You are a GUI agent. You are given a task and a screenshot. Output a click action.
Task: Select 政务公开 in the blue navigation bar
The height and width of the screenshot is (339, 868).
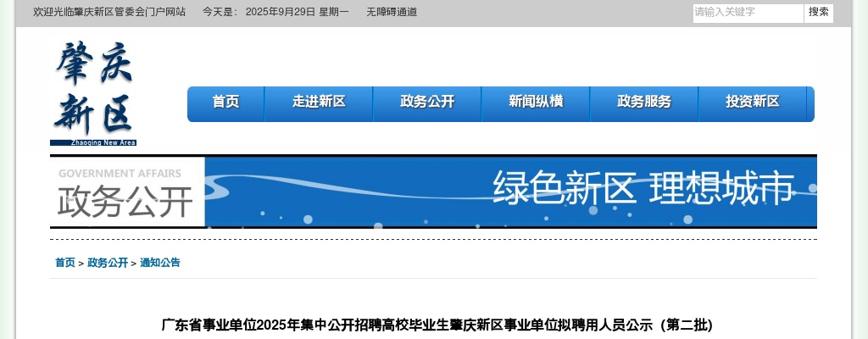pos(427,102)
